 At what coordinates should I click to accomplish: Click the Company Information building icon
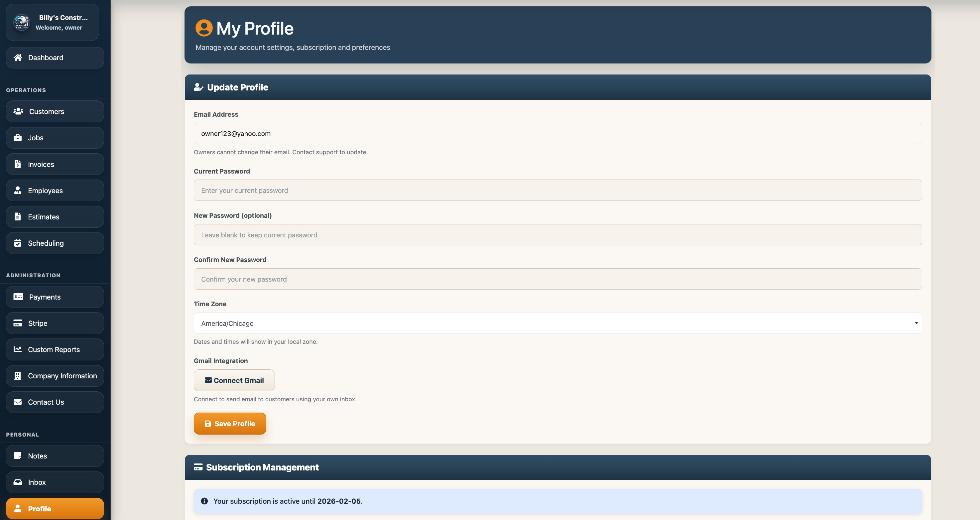tap(18, 375)
